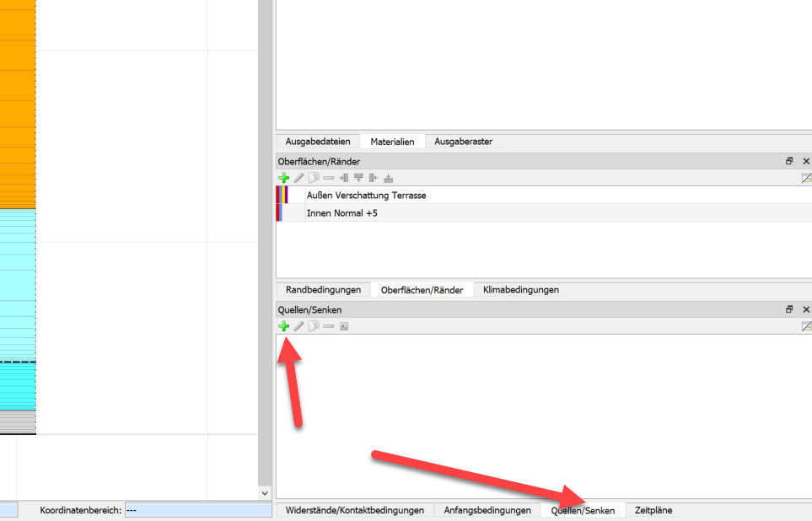This screenshot has width=812, height=521.
Task: Open the Anfangsbedingungen tab
Action: click(487, 510)
